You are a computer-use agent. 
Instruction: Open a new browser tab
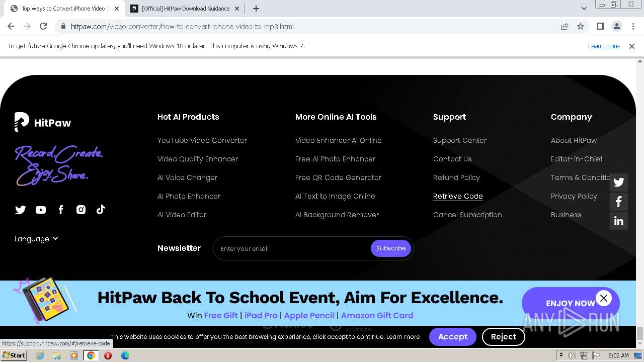click(x=256, y=9)
